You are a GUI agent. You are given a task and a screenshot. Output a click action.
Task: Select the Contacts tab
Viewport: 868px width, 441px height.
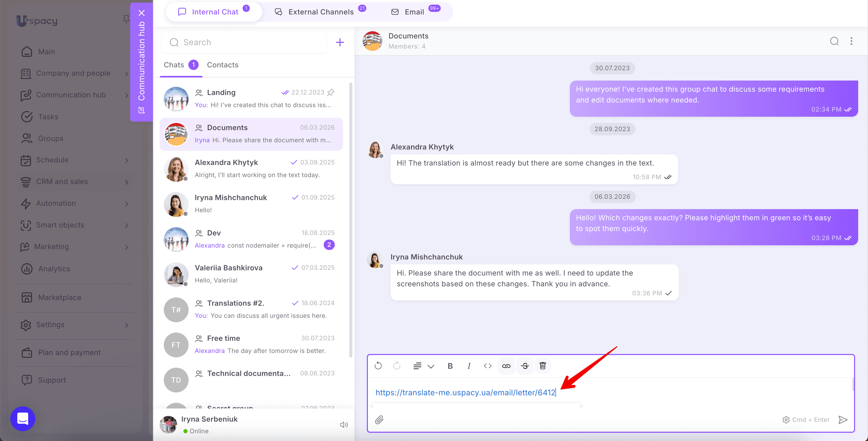click(222, 65)
